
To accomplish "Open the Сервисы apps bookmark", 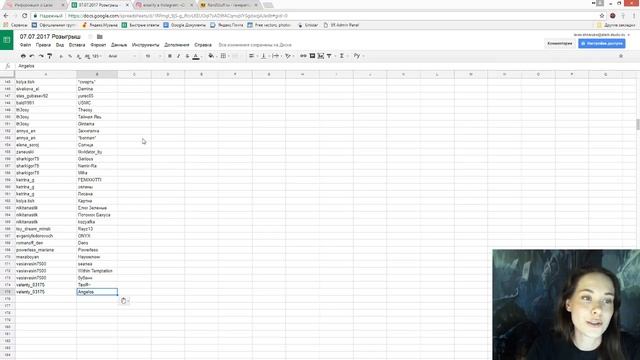I will (x=15, y=25).
